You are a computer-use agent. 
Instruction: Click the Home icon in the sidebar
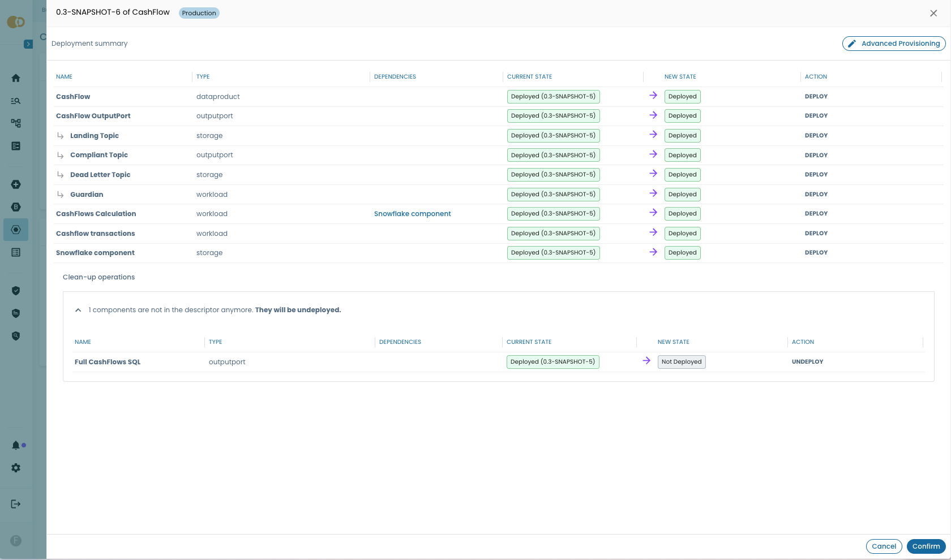[16, 78]
